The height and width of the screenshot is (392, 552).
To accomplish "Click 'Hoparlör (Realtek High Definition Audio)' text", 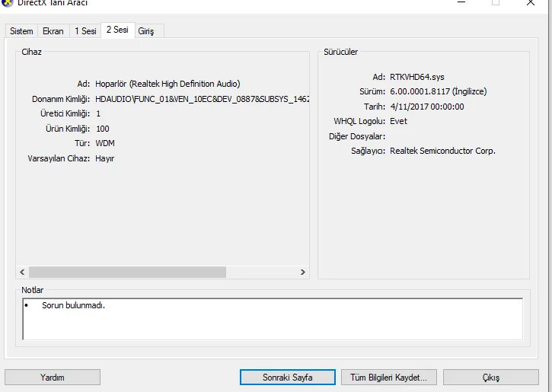I will point(168,84).
